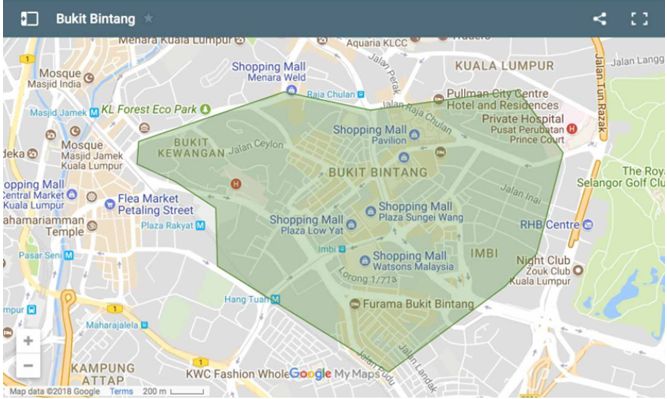Click the Pasar Seni station icon
The width and height of the screenshot is (667, 399).
pyautogui.click(x=68, y=255)
